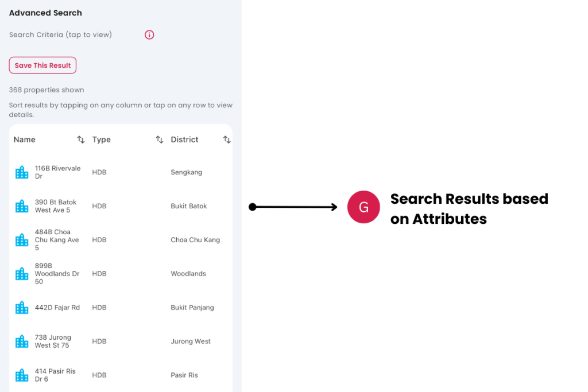Click building icon for 484B Choa Chu Kang
The image size is (588, 392).
[22, 240]
